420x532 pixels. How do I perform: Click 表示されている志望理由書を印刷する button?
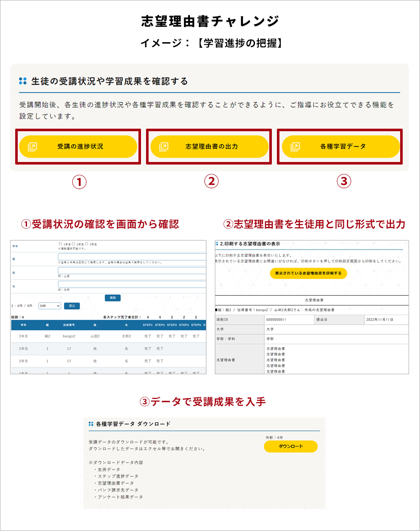point(308,273)
